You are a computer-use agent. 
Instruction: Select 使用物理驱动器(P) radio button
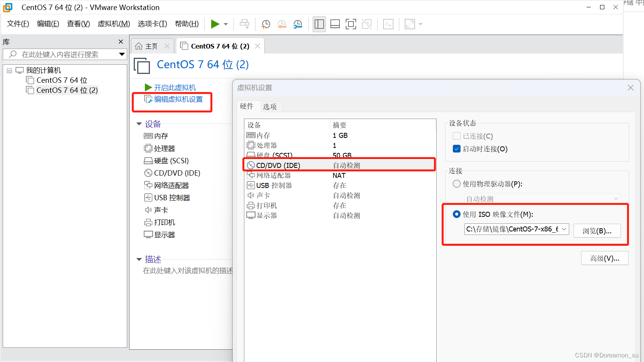coord(457,184)
